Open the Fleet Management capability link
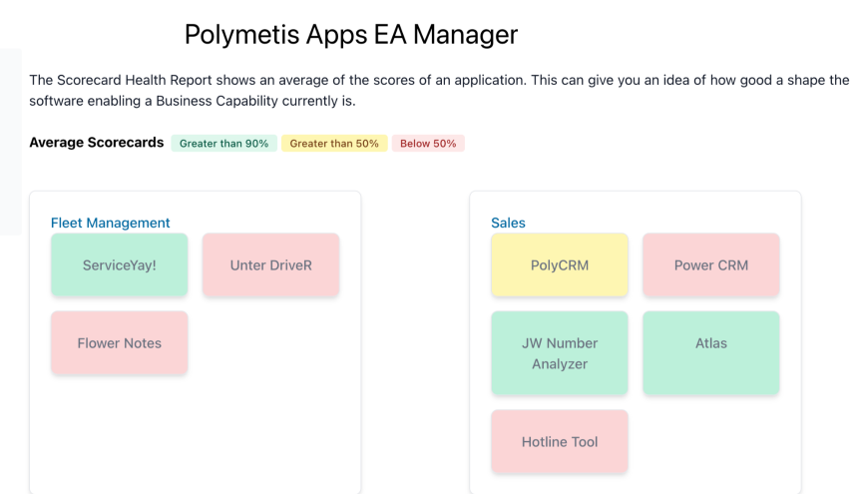The image size is (868, 494). click(111, 223)
